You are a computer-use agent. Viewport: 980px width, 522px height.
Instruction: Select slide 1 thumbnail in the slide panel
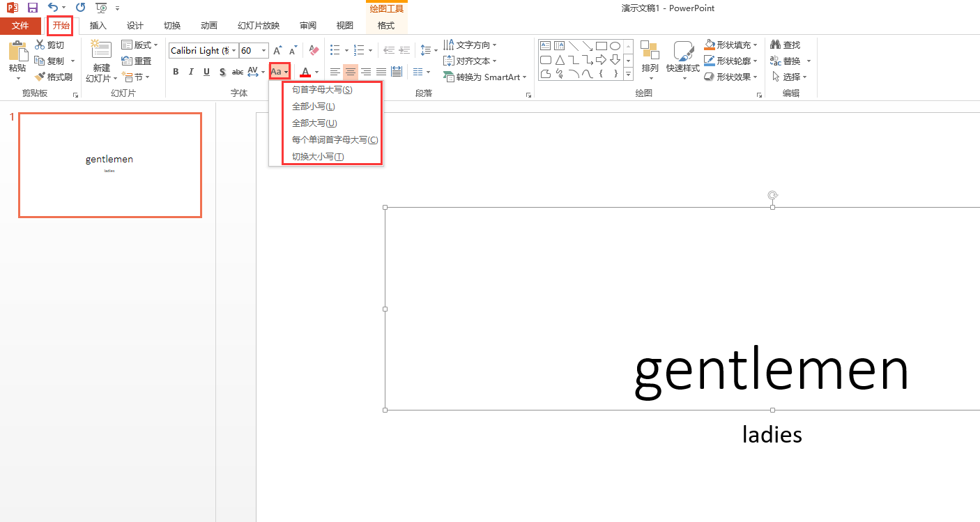109,164
